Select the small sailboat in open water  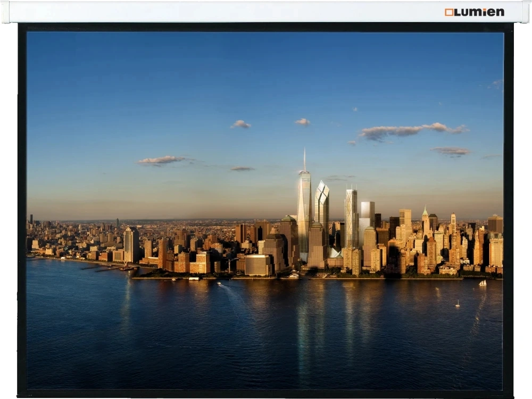pos(457,304)
